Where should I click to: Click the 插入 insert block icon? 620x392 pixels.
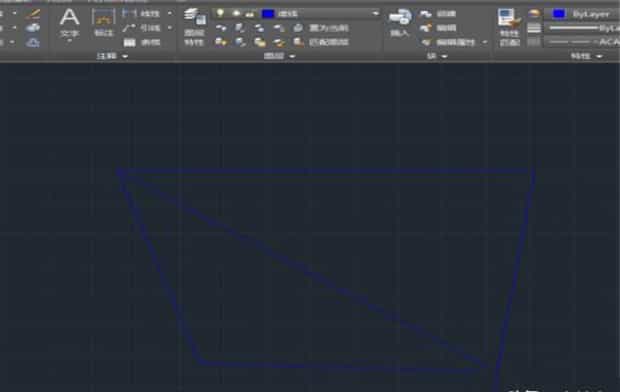point(400,23)
